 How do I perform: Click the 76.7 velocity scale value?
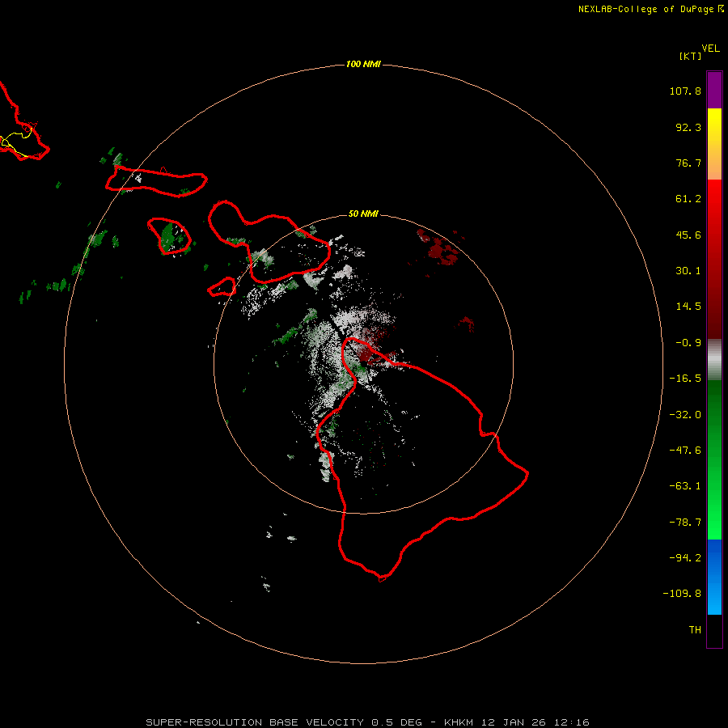688,163
